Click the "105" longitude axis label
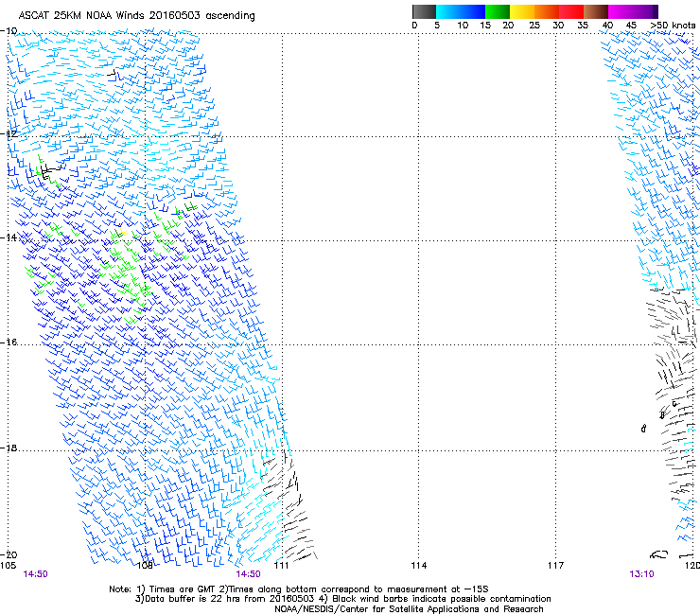The width and height of the screenshot is (700, 615). pos(8,566)
